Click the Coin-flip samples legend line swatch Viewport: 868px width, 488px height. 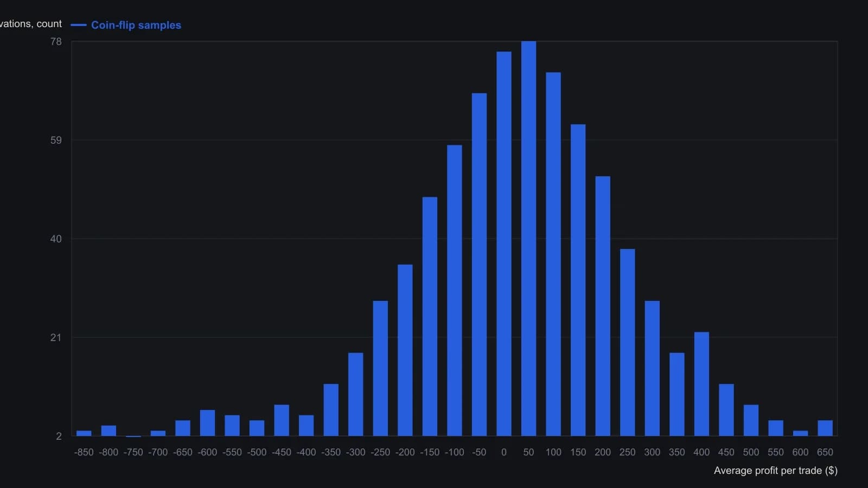coord(79,25)
